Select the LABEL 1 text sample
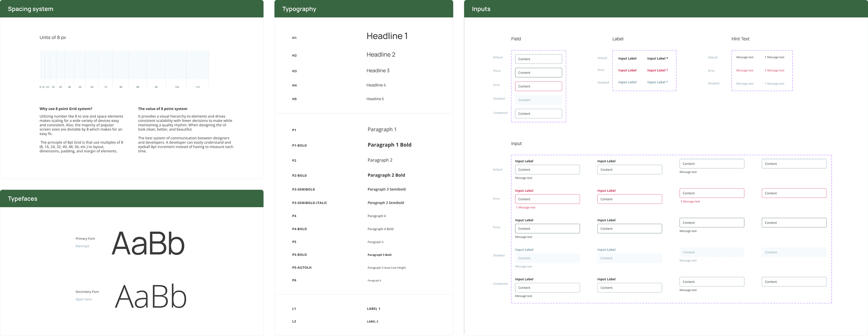The width and height of the screenshot is (868, 336). pyautogui.click(x=373, y=309)
